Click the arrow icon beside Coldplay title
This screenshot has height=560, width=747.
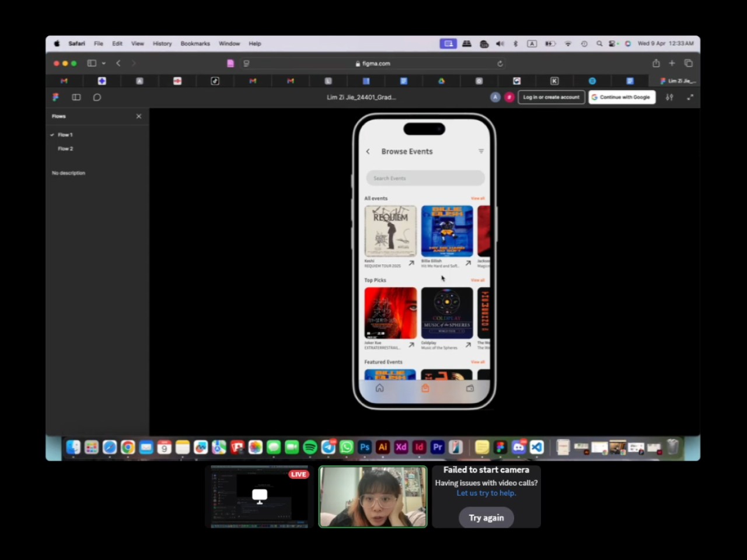pos(468,345)
